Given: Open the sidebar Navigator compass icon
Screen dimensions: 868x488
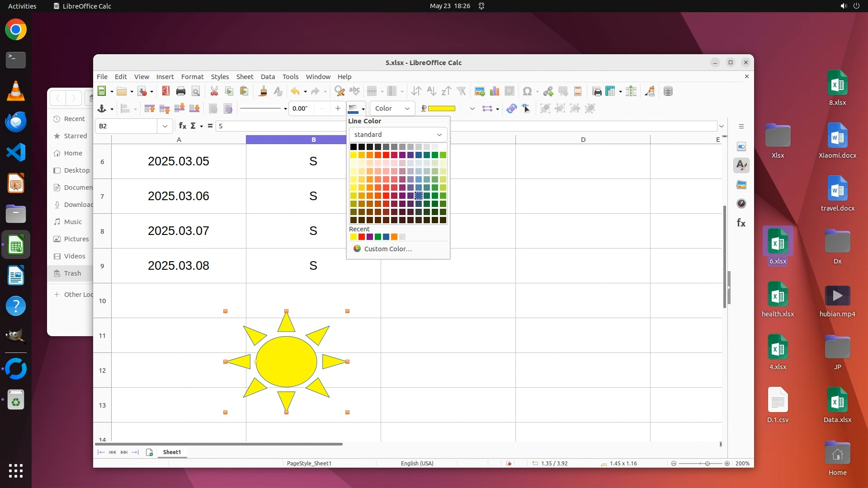Looking at the screenshot, I should click(741, 204).
